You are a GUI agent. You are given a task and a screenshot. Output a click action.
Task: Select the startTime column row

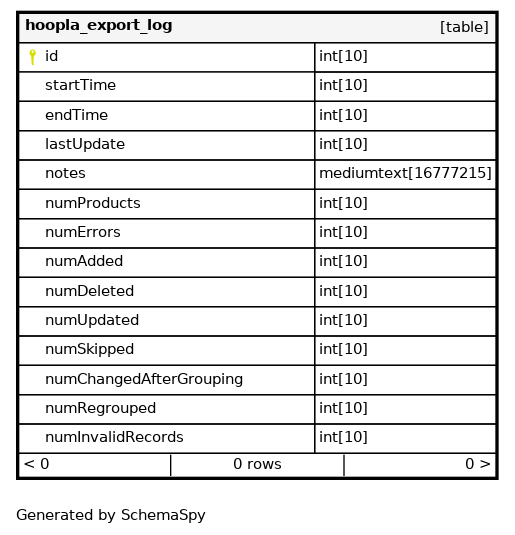coord(257,86)
